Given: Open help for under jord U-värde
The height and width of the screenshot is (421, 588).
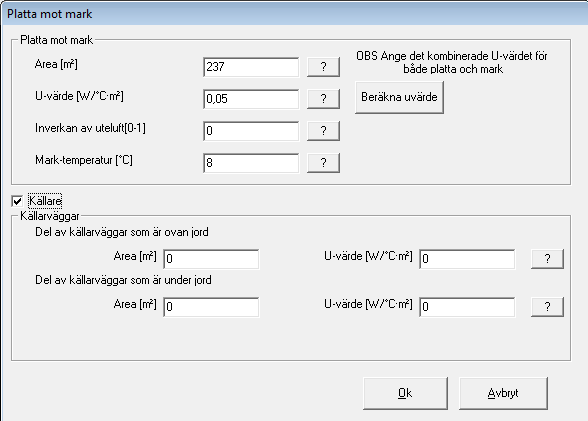Looking at the screenshot, I should click(547, 307).
